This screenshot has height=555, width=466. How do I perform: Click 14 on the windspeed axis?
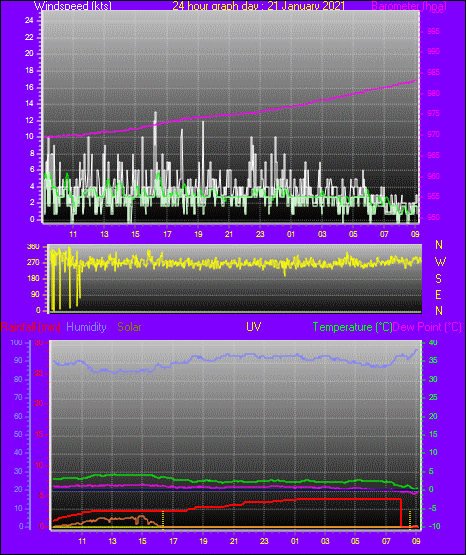click(x=29, y=104)
